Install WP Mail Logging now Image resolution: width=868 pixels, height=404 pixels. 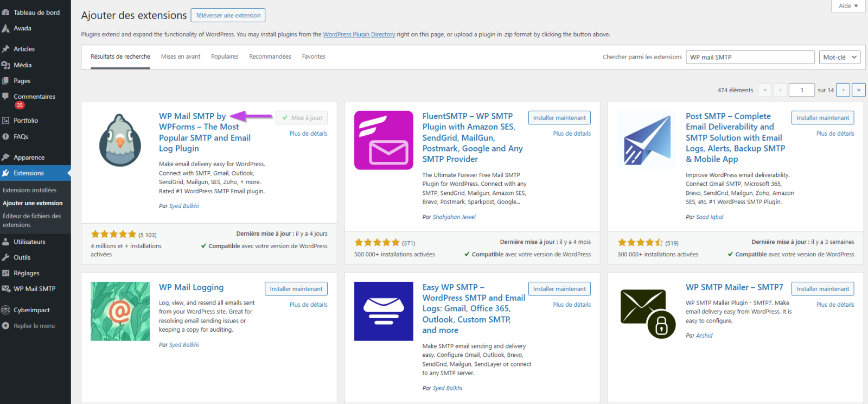point(296,289)
